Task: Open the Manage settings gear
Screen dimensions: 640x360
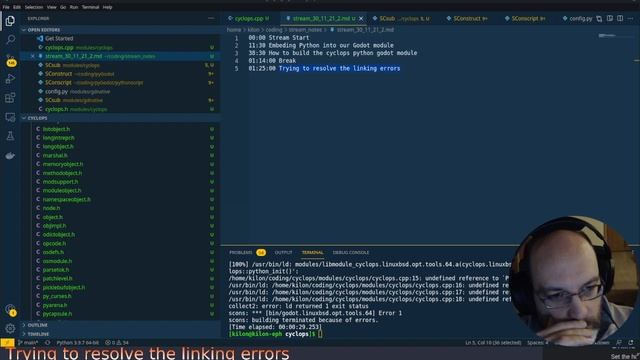Action: tap(10, 328)
